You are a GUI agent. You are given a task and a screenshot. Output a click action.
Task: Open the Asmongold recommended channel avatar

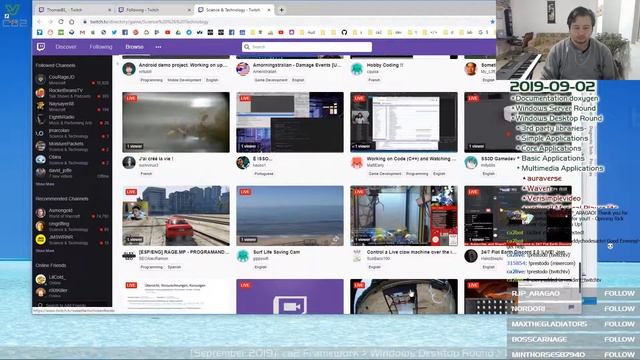click(40, 213)
